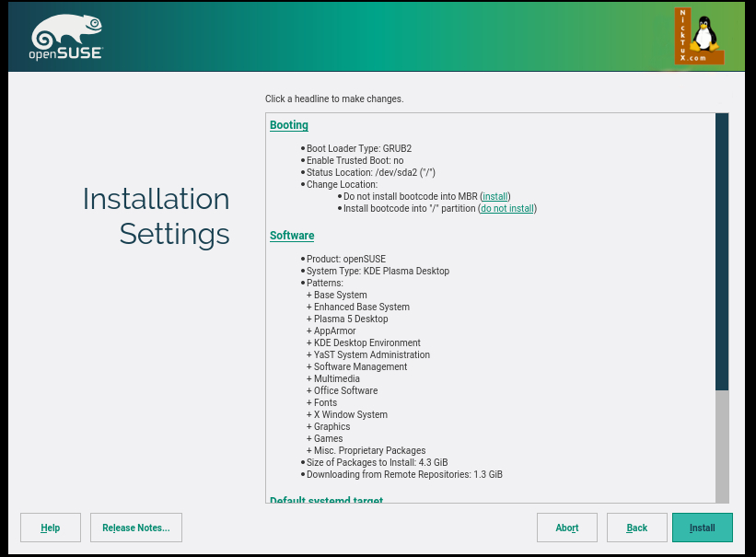
Task: Click the MBR bootcode "install" link
Action: point(495,197)
